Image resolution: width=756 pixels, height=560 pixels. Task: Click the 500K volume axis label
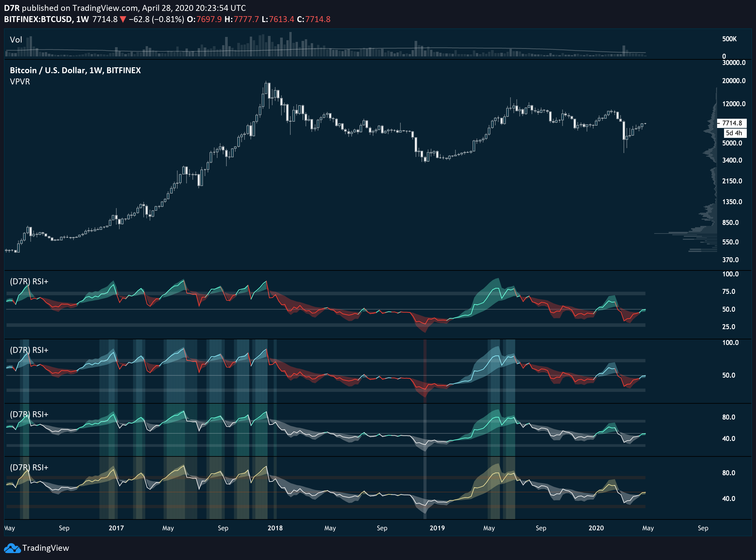tap(730, 39)
